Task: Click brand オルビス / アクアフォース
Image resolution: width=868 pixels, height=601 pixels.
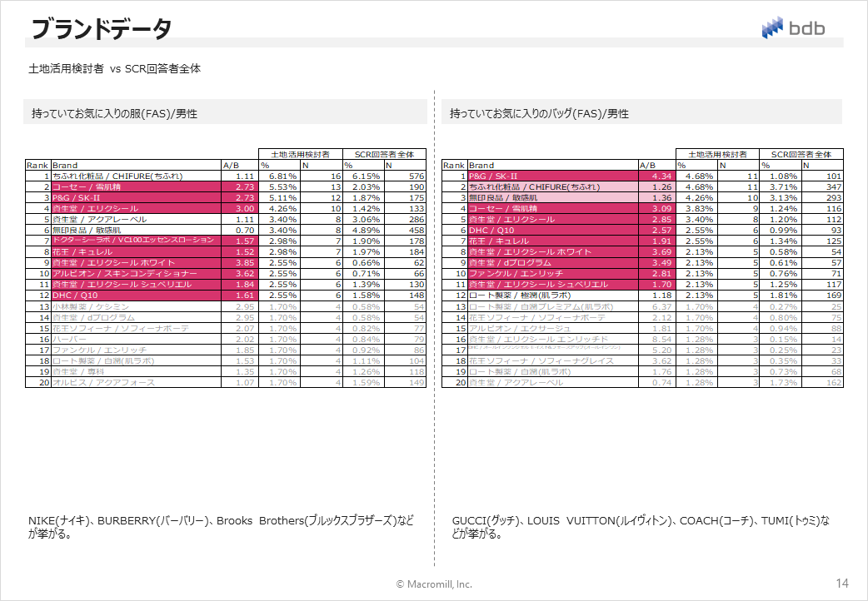Action: pyautogui.click(x=136, y=382)
